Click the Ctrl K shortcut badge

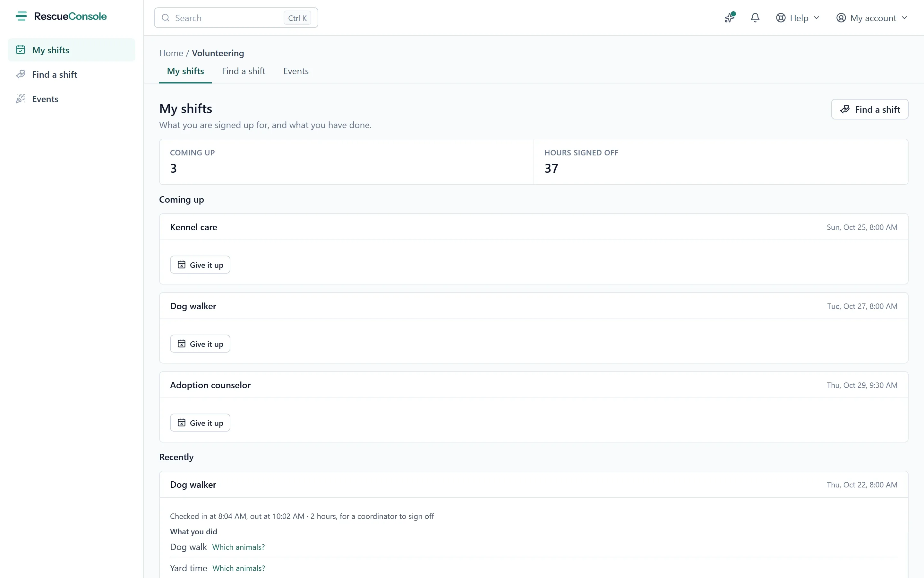point(297,18)
